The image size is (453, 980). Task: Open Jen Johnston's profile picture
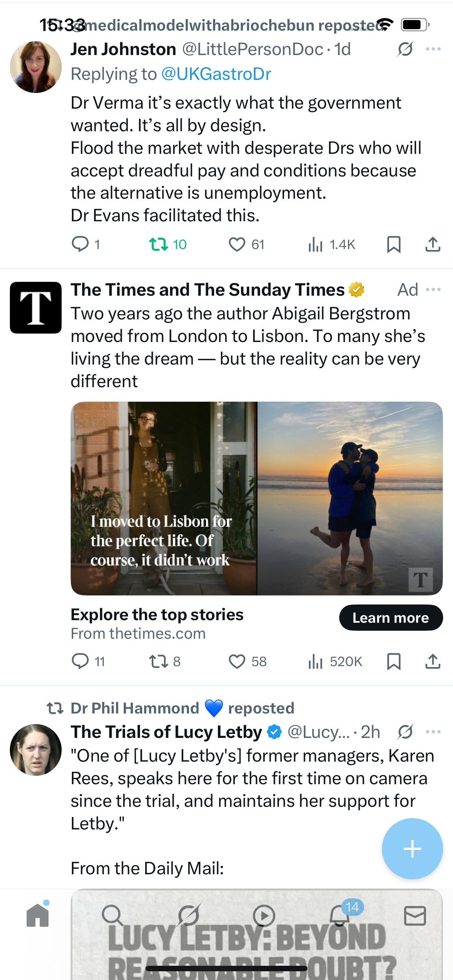click(36, 67)
